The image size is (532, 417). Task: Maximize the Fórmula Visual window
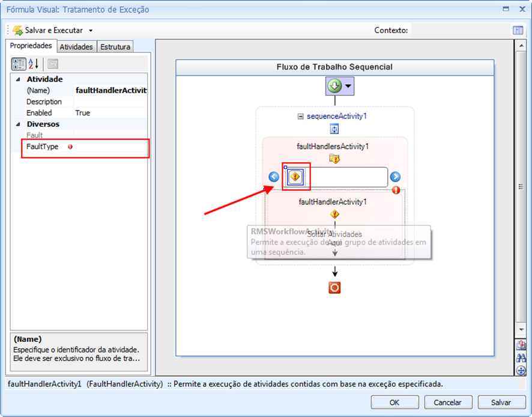coord(506,9)
